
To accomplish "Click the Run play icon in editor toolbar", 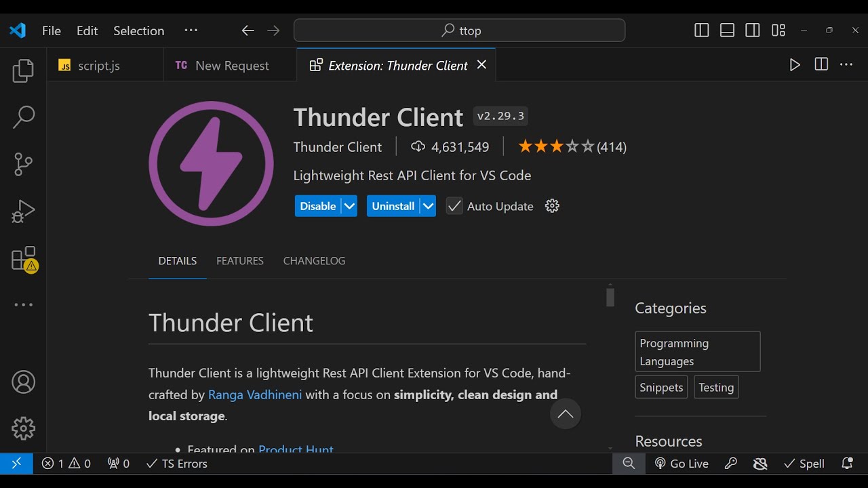I will pyautogui.click(x=795, y=65).
